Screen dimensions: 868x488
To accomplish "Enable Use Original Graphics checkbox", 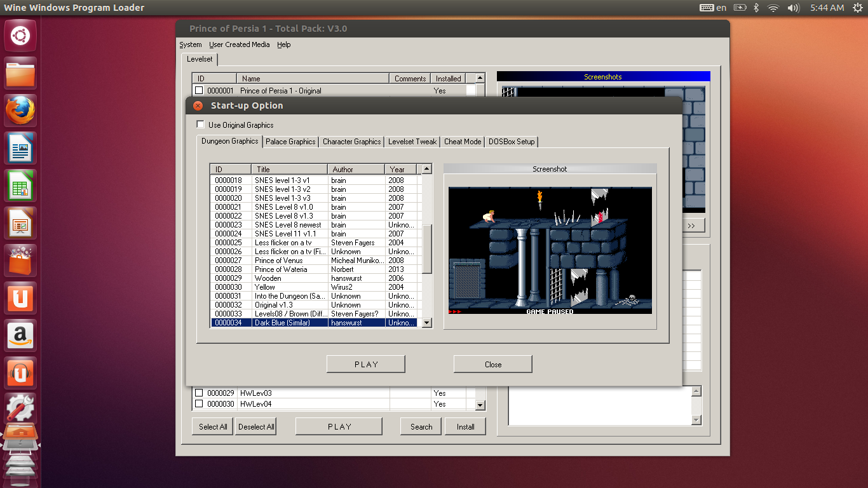I will [x=200, y=125].
